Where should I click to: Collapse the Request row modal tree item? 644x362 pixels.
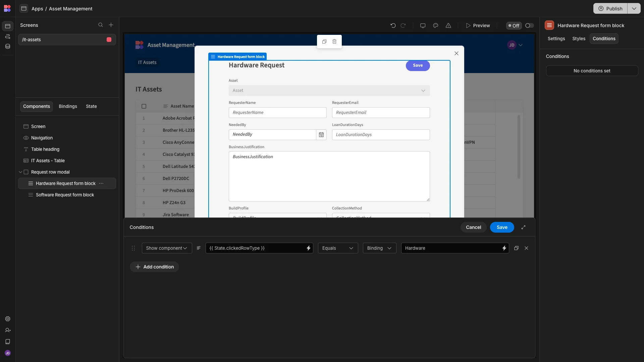20,172
